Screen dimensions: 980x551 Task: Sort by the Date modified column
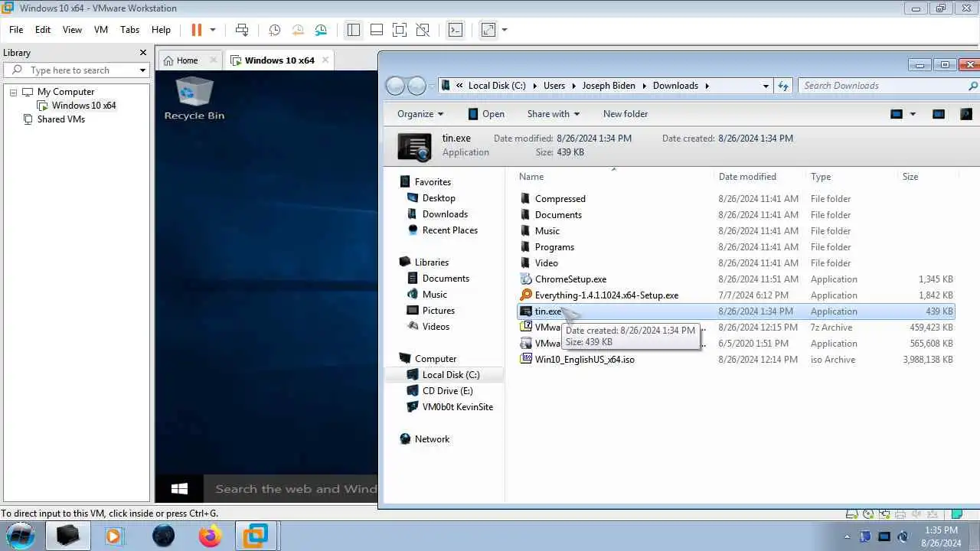click(x=747, y=177)
